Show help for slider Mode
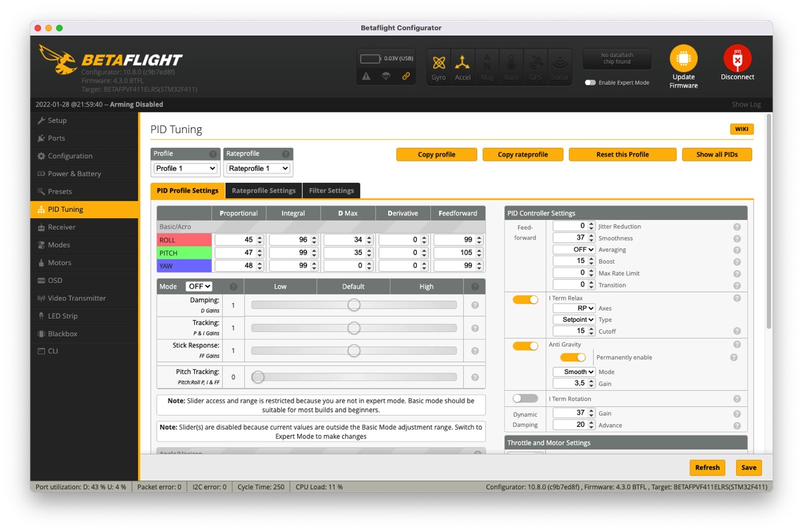The width and height of the screenshot is (803, 532). 233,286
